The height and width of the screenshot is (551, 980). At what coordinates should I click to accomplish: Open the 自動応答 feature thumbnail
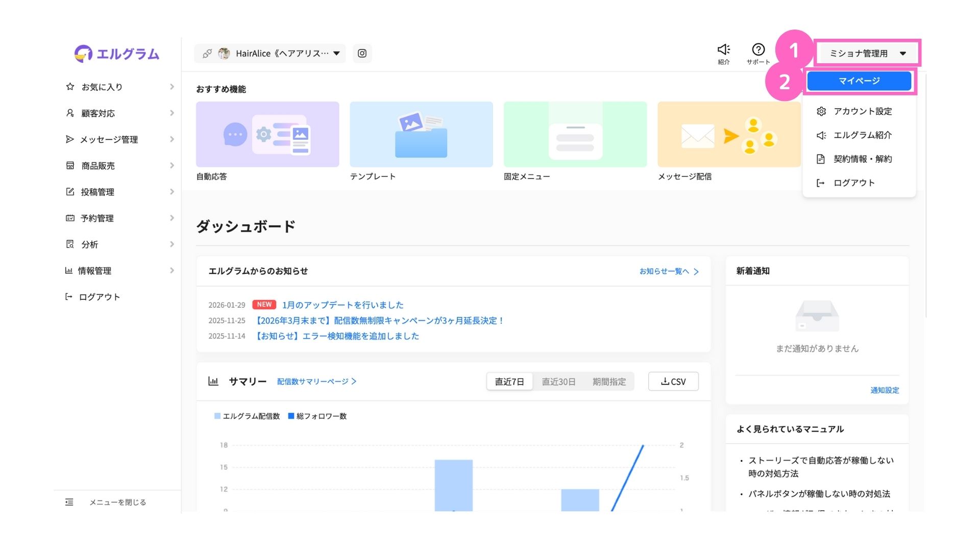[267, 134]
